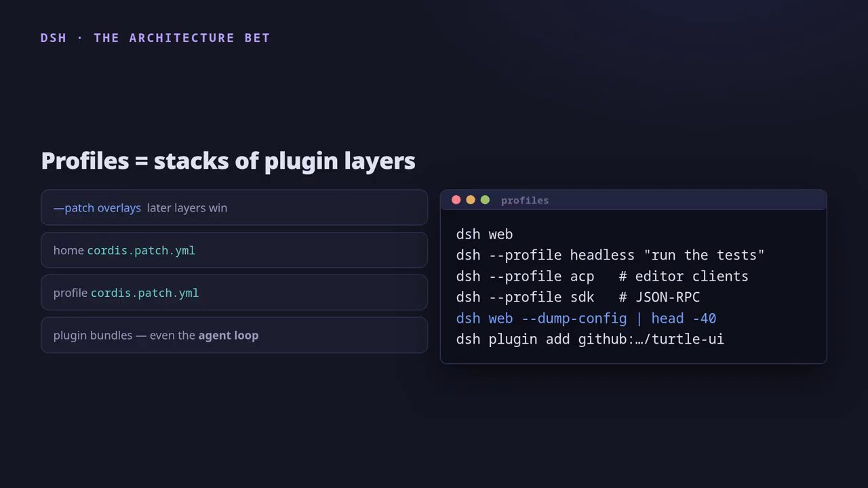
Task: Click the 'Profiles = stacks of plugin layers' heading
Action: click(228, 161)
